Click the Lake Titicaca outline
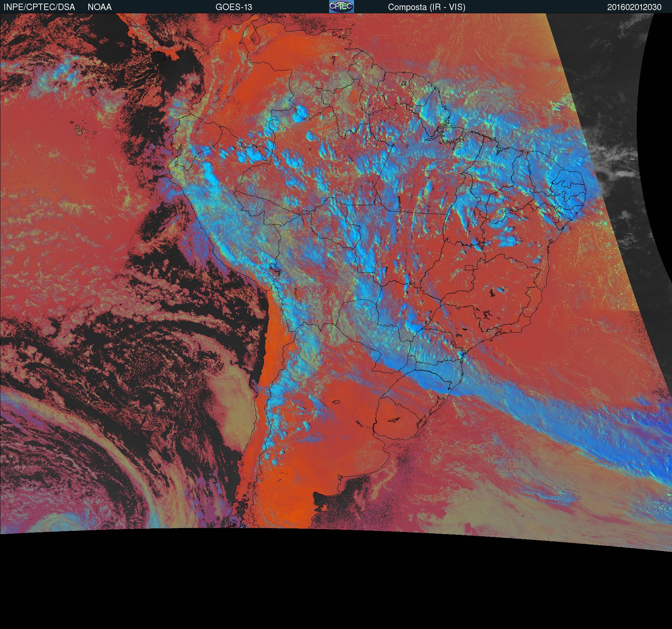 [x=276, y=268]
